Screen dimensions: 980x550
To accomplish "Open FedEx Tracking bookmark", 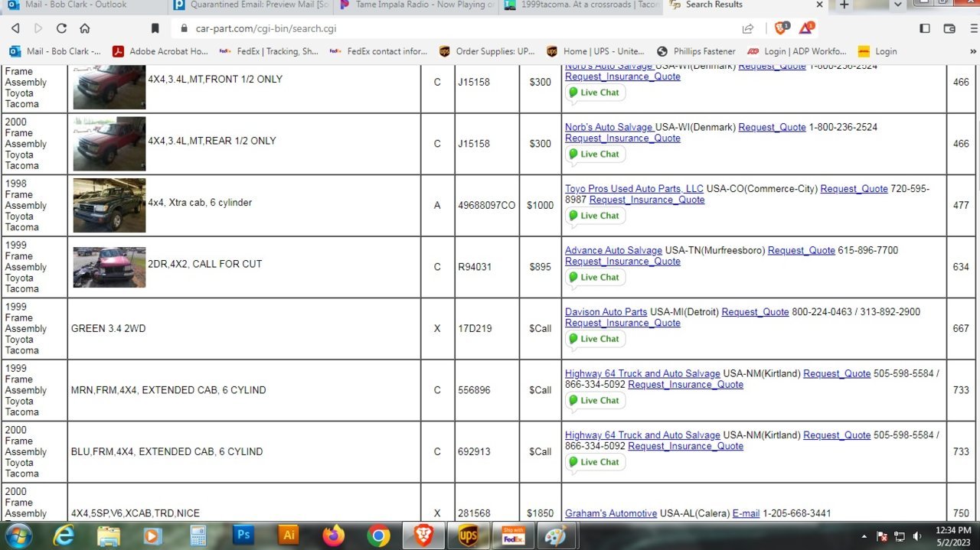I will [x=269, y=51].
